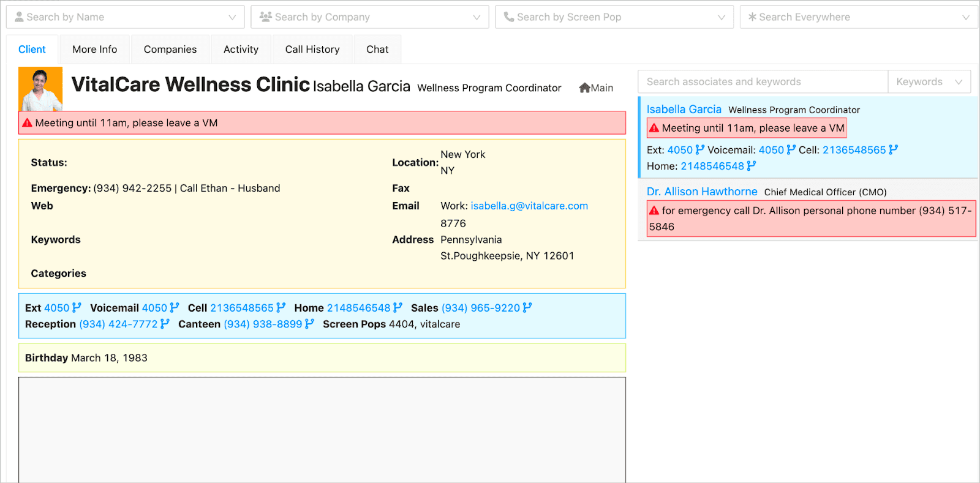The height and width of the screenshot is (483, 980).
Task: Switch to the Client tab
Action: click(x=32, y=50)
